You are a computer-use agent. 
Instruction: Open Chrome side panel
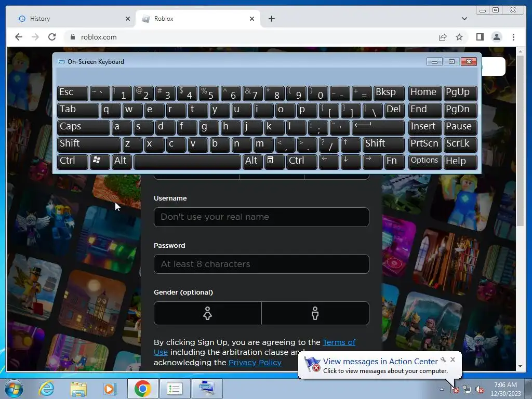[x=480, y=37]
